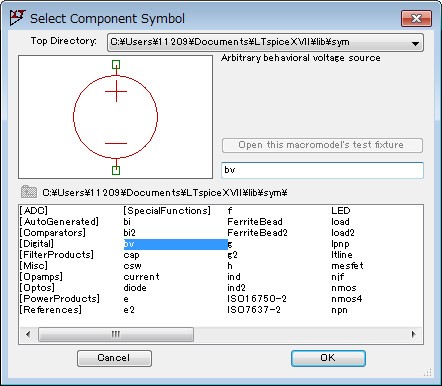
Task: Open the [Opamps] folder
Action: (41, 277)
